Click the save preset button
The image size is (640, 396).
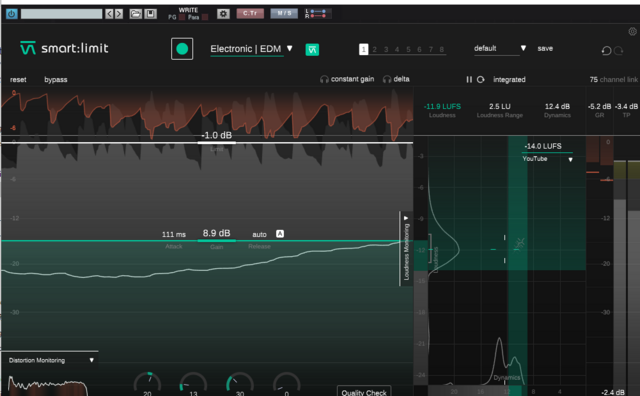(x=545, y=48)
